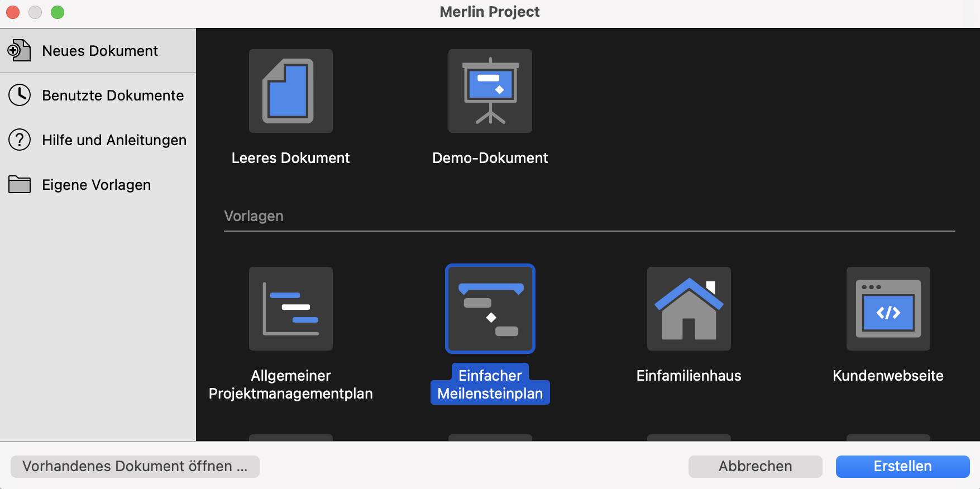The width and height of the screenshot is (980, 489).
Task: Click the Neues Dokument page-plus icon
Action: coord(20,51)
